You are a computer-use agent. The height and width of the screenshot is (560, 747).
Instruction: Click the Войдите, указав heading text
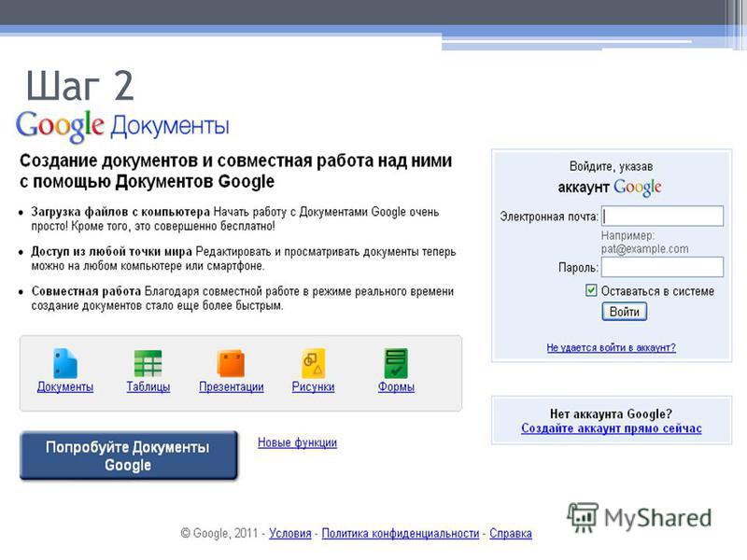tap(612, 166)
